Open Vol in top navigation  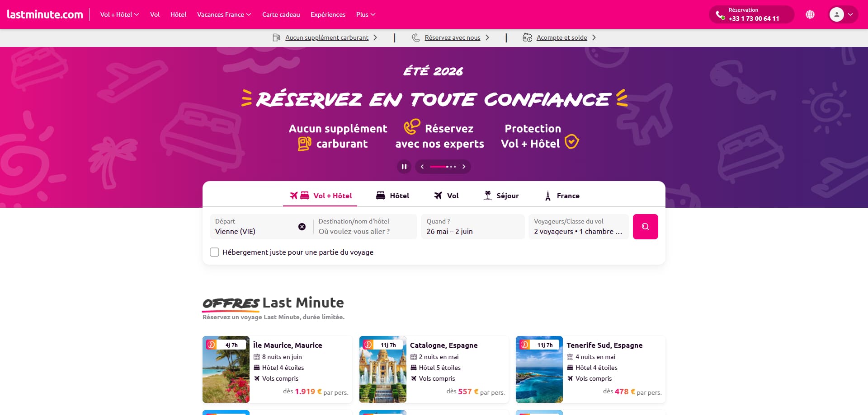pos(155,14)
